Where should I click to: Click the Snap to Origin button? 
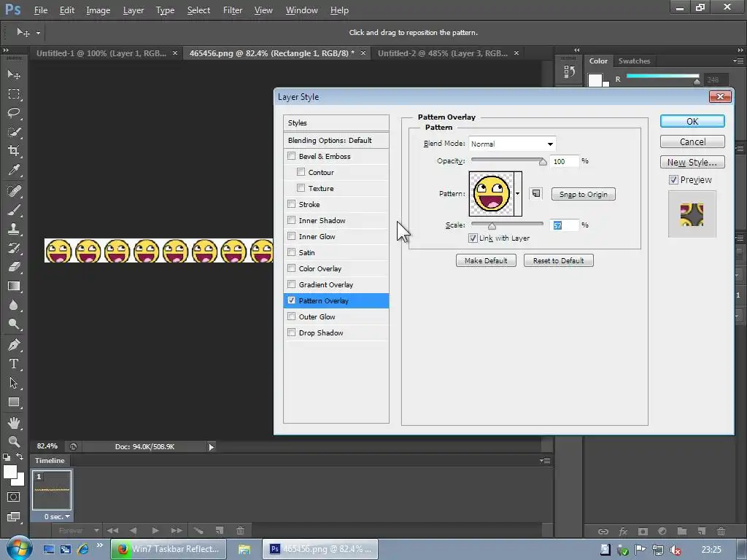pyautogui.click(x=583, y=194)
